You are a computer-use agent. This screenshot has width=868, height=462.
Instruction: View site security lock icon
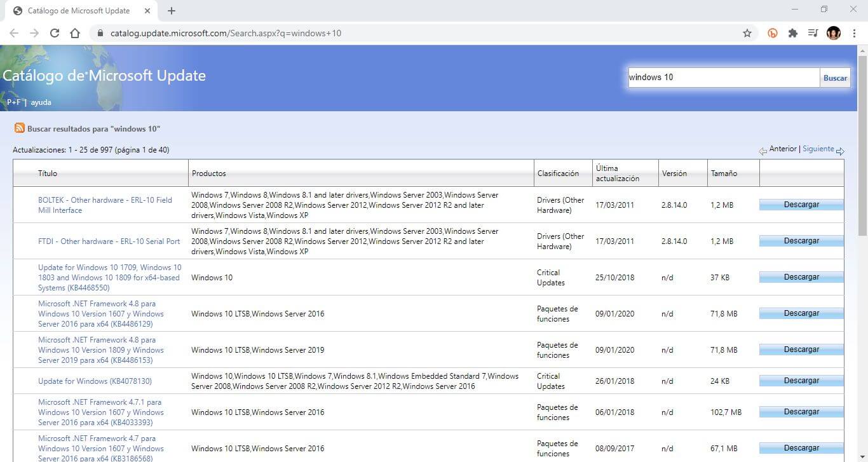click(x=100, y=33)
